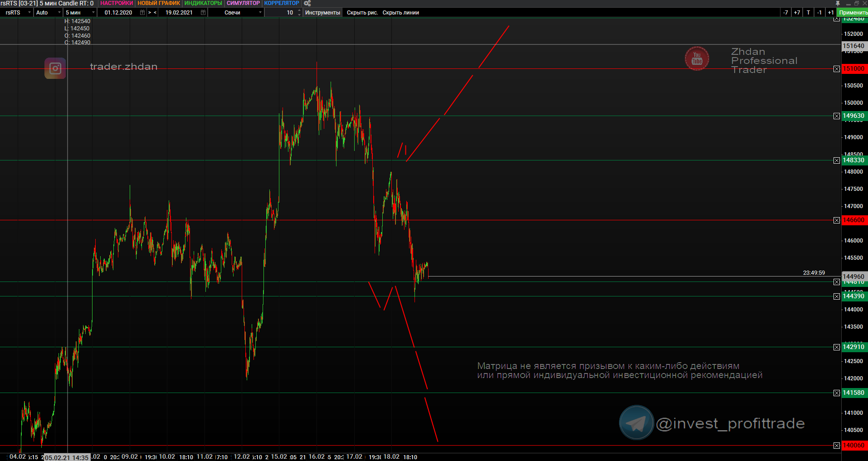Click the '>' date shift button
This screenshot has width=868, height=461.
(150, 13)
